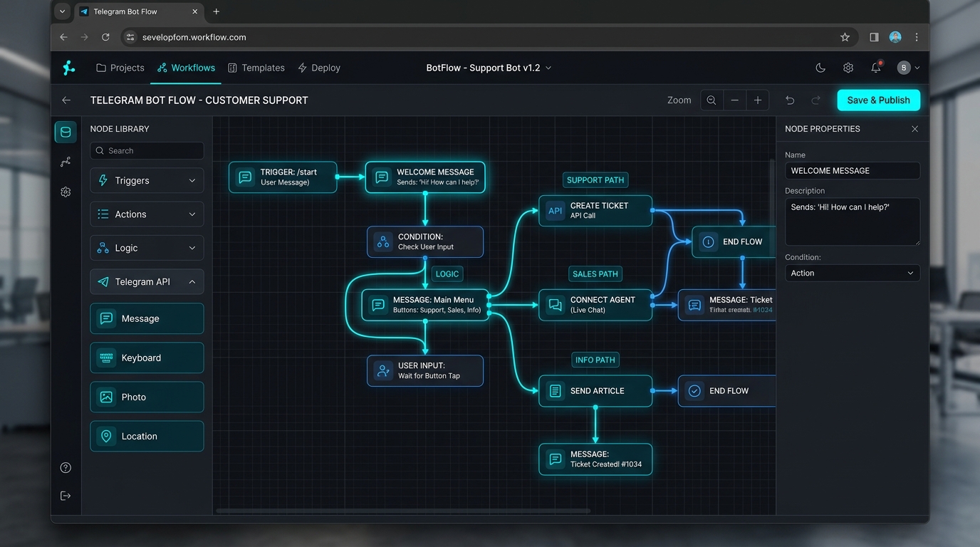Select the CONDITION: Check User Input node
Image resolution: width=980 pixels, height=547 pixels.
[425, 242]
